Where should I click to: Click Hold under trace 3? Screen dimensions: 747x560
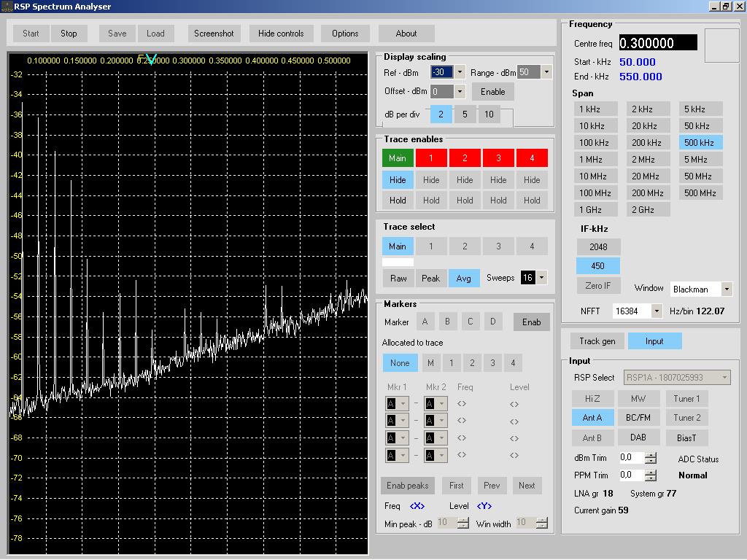(498, 201)
